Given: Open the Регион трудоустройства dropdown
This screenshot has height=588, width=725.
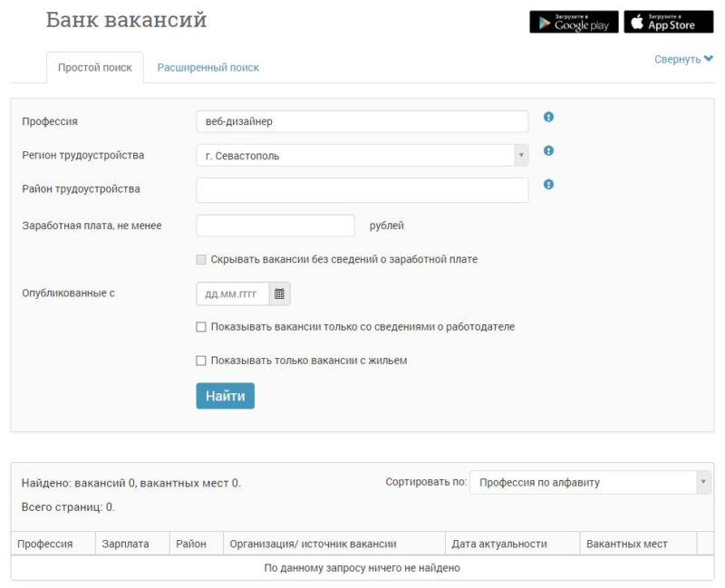Looking at the screenshot, I should point(362,156).
